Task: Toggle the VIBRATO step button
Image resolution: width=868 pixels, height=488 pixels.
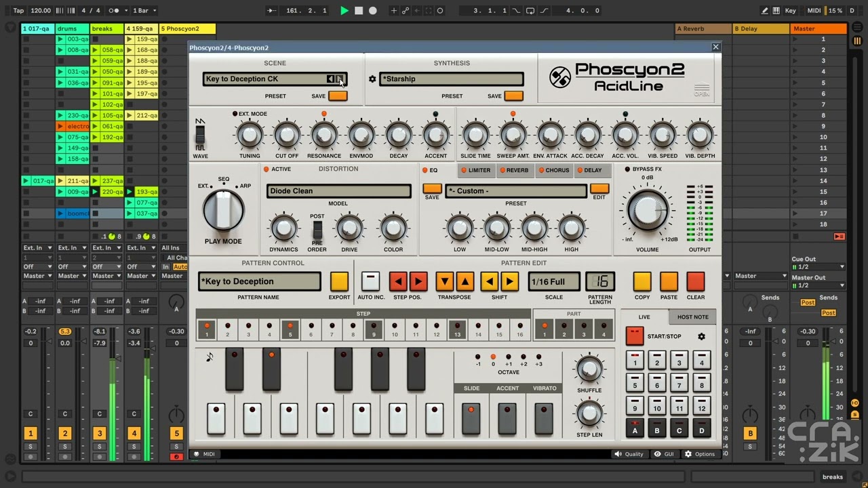Action: coord(544,418)
